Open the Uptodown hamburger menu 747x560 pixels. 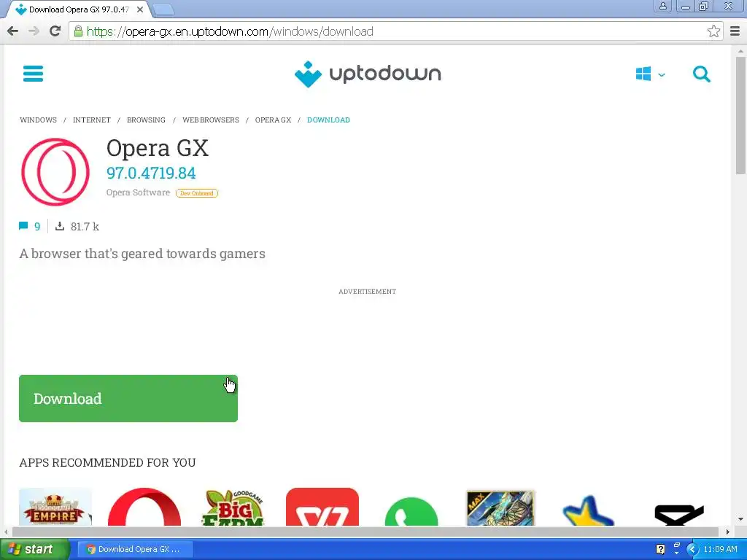coord(33,74)
